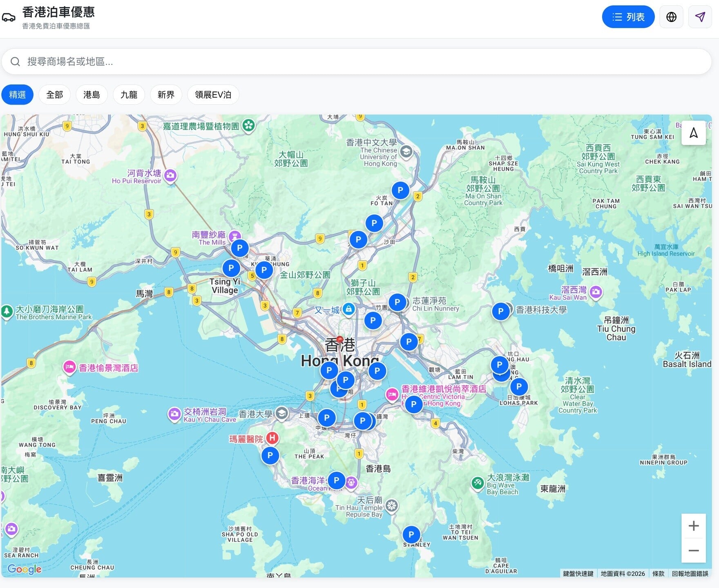Select the 精選 filter chip
Screen dimensions: 719x588
pyautogui.click(x=18, y=95)
